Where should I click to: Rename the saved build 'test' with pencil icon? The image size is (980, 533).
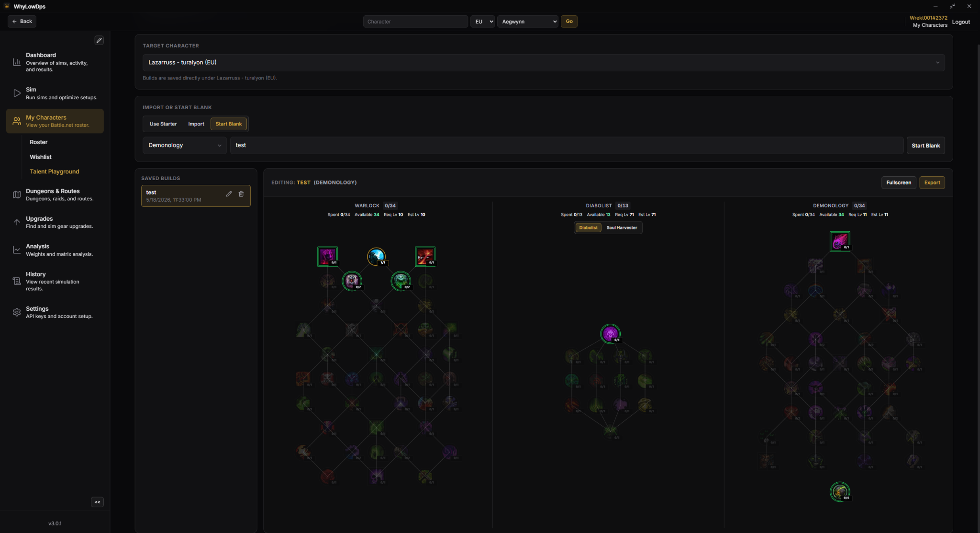[229, 194]
